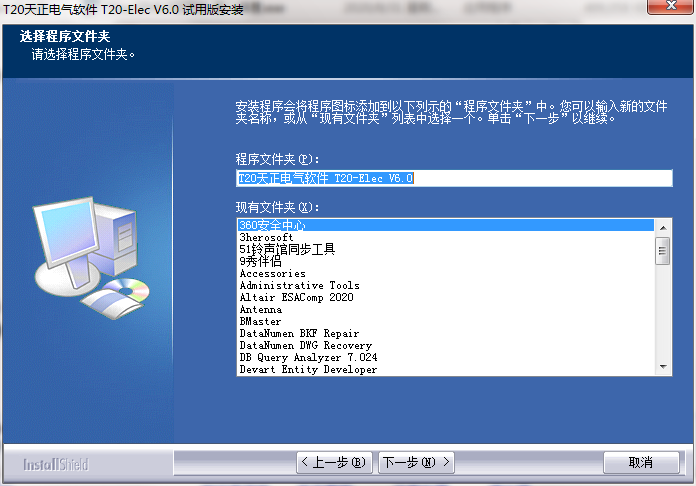Viewport: 696px width, 486px height.
Task: Select the Accessories folder
Action: click(445, 273)
